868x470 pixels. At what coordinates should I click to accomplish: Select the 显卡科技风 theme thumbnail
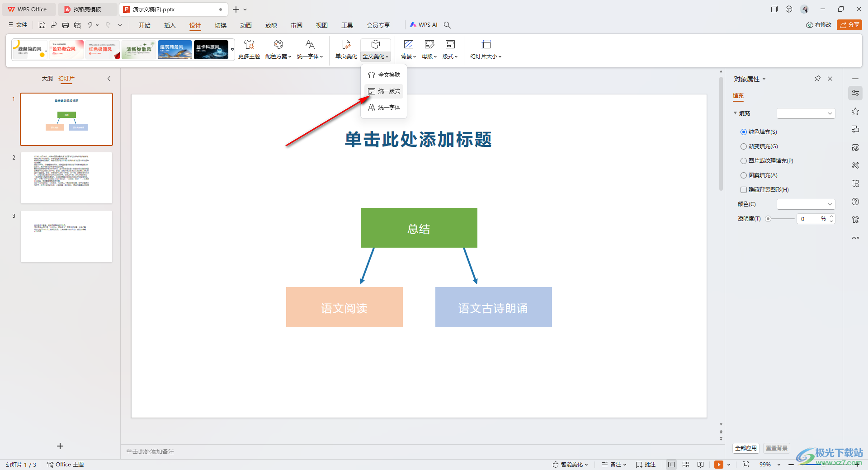tap(211, 50)
